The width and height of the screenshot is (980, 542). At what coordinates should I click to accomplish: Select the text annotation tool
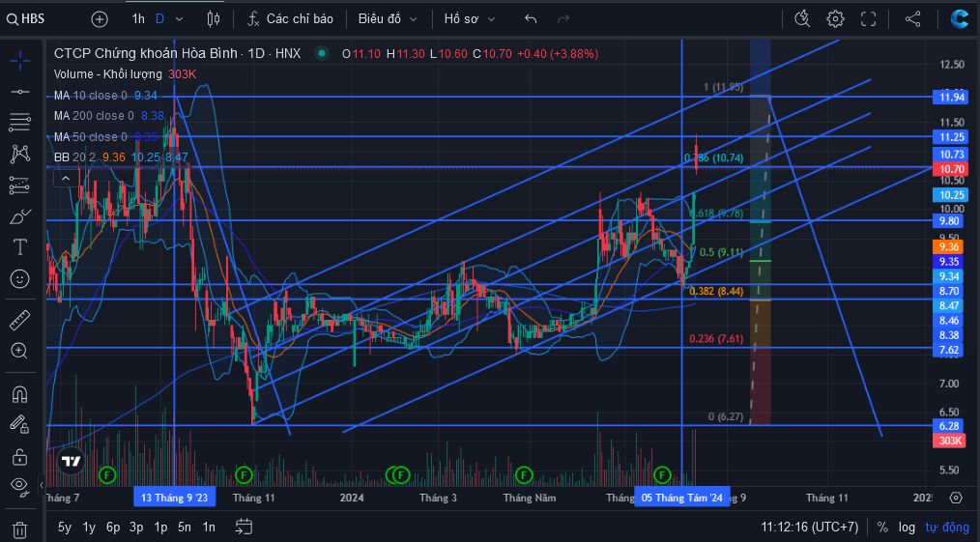point(20,247)
